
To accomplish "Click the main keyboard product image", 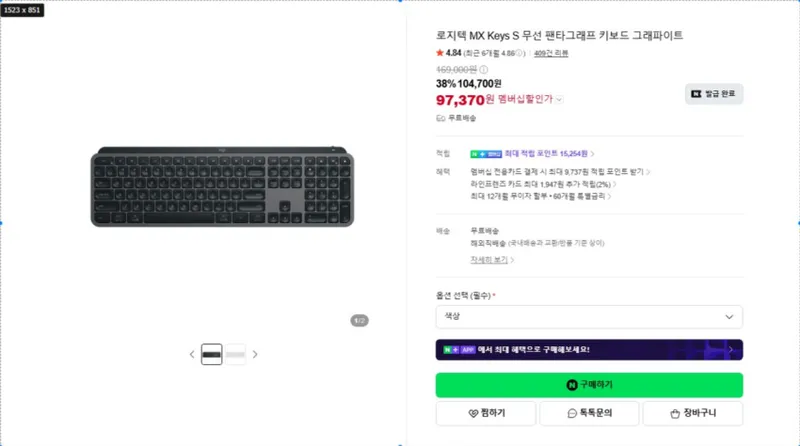I will point(222,187).
